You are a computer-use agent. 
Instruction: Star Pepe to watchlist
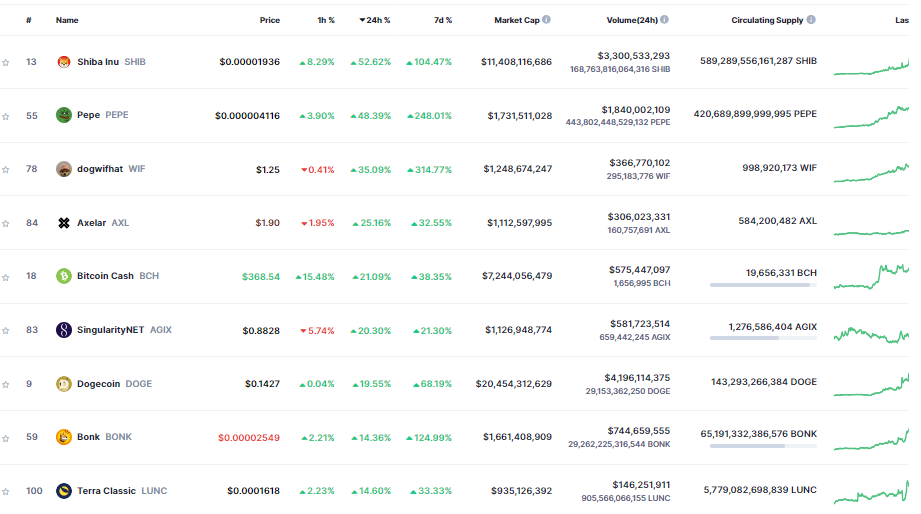6,116
